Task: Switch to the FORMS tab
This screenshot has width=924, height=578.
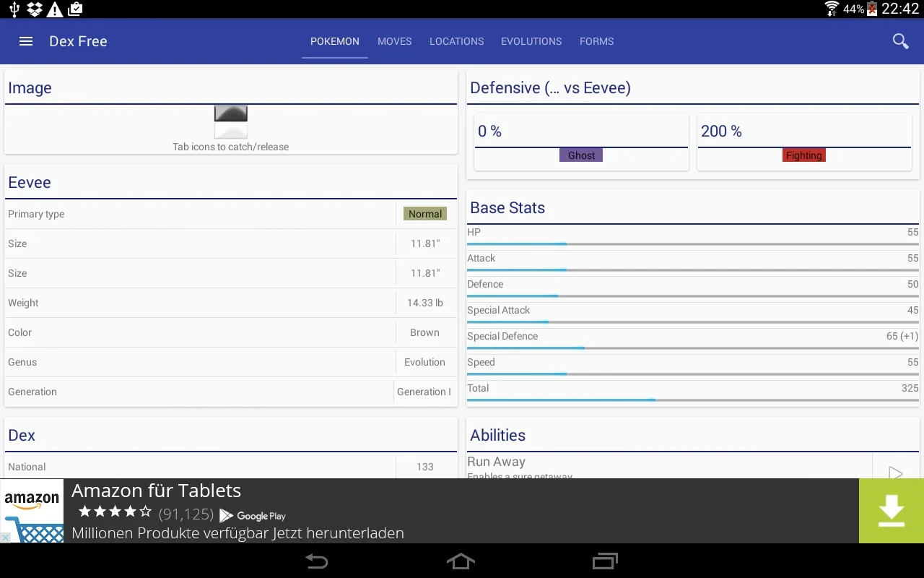Action: pos(597,41)
